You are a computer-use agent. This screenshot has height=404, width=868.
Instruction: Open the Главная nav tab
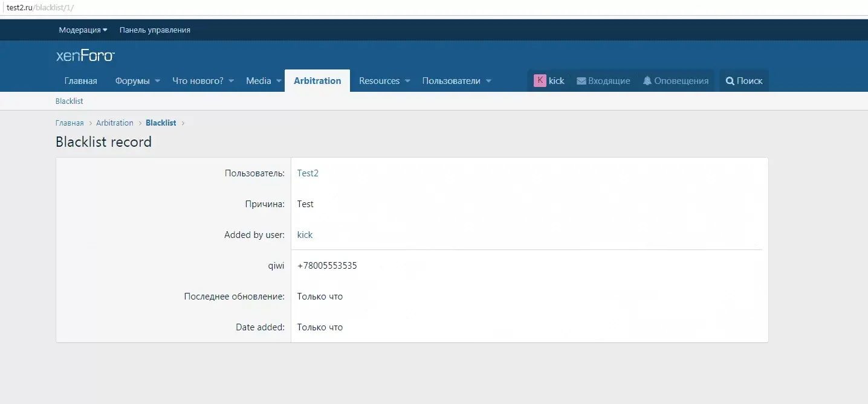81,81
